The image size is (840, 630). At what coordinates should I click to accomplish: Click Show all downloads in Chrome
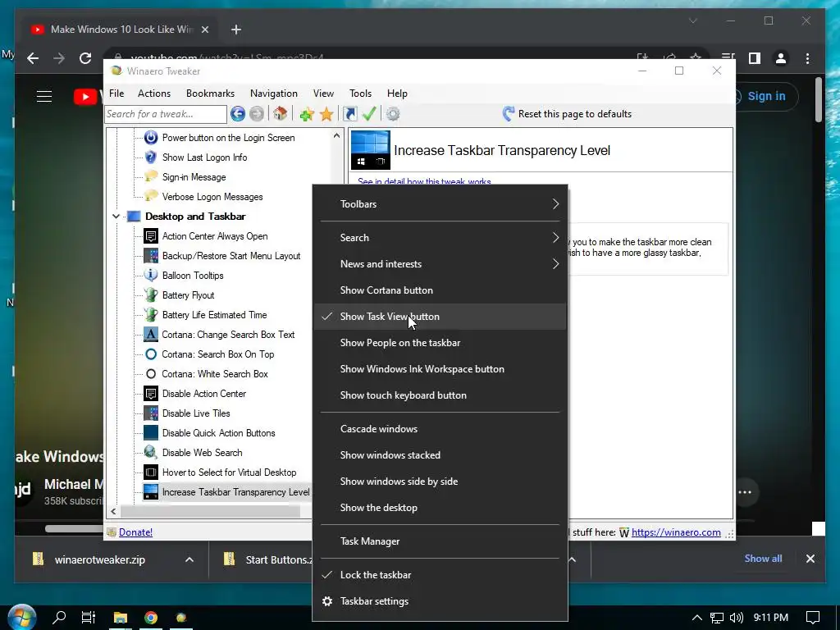point(763,558)
